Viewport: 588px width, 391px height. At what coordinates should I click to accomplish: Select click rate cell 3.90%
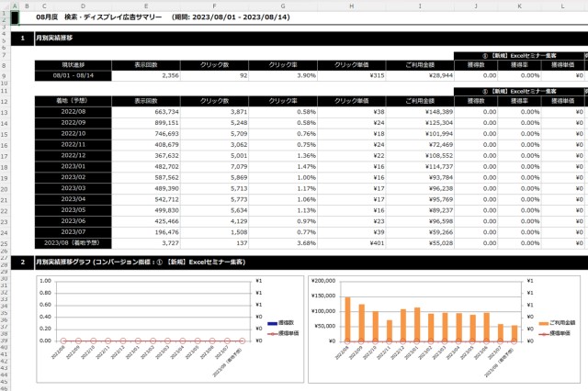point(283,75)
